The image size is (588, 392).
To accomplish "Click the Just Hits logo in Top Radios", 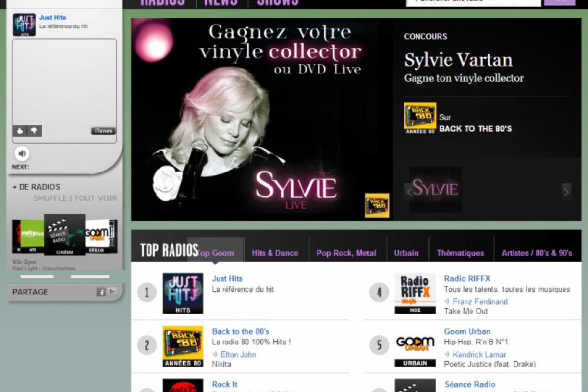I will click(183, 293).
